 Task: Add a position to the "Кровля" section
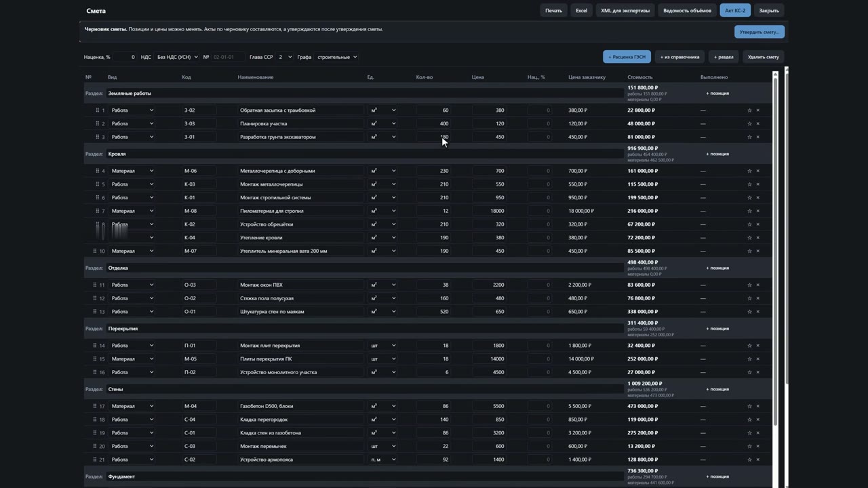(717, 154)
